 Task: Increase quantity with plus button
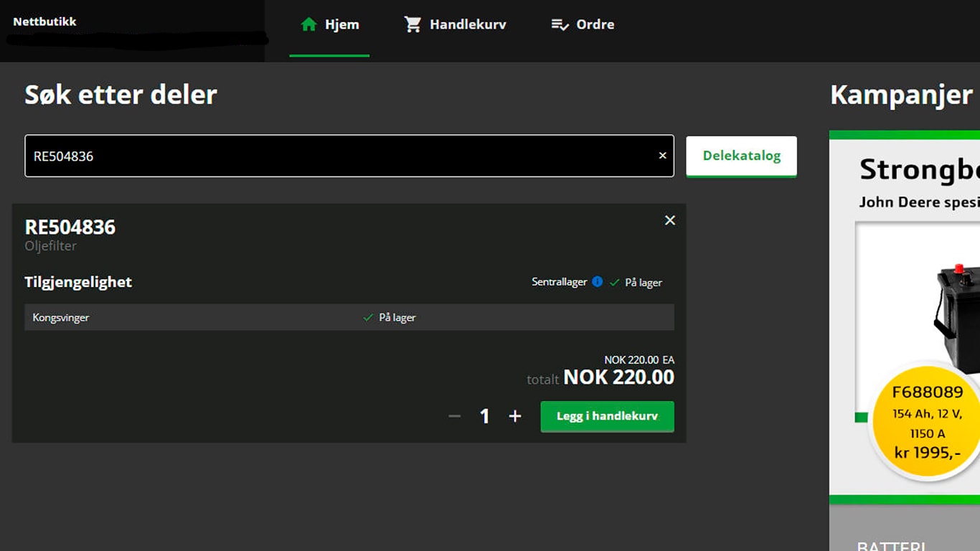(x=515, y=416)
